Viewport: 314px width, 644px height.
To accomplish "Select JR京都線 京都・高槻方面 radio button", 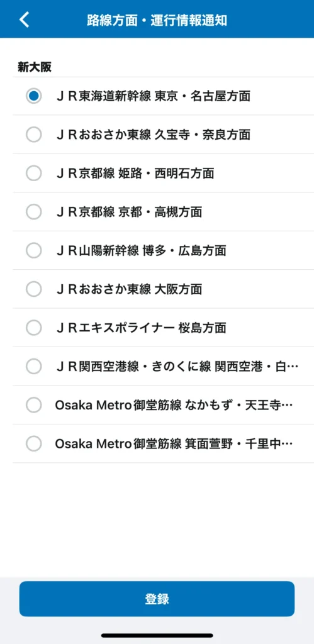I will point(34,212).
